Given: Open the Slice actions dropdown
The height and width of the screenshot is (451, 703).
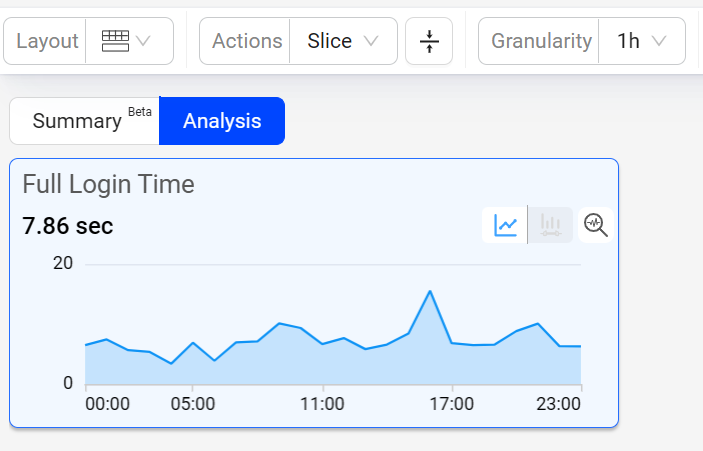Looking at the screenshot, I should (x=343, y=41).
